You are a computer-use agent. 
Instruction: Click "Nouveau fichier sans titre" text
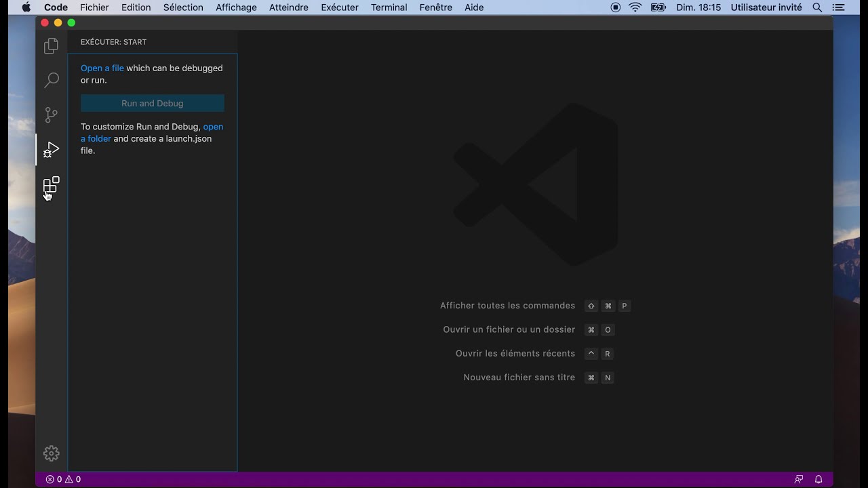pyautogui.click(x=519, y=378)
